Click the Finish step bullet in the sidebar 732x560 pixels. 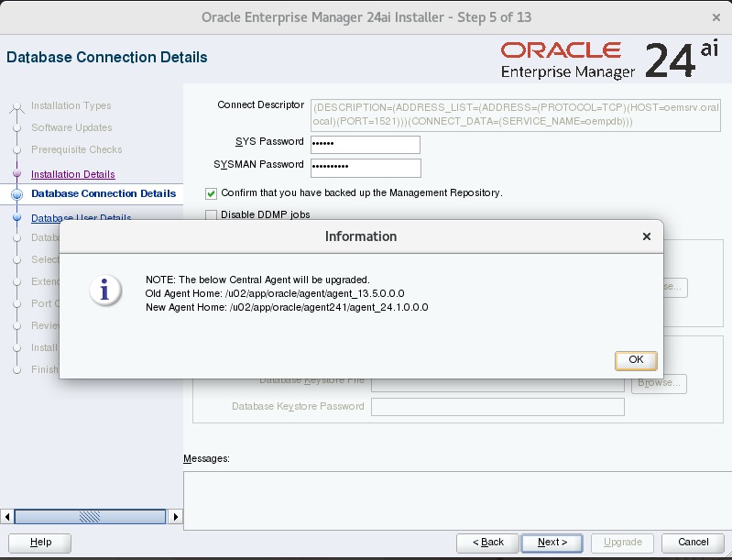tap(17, 370)
